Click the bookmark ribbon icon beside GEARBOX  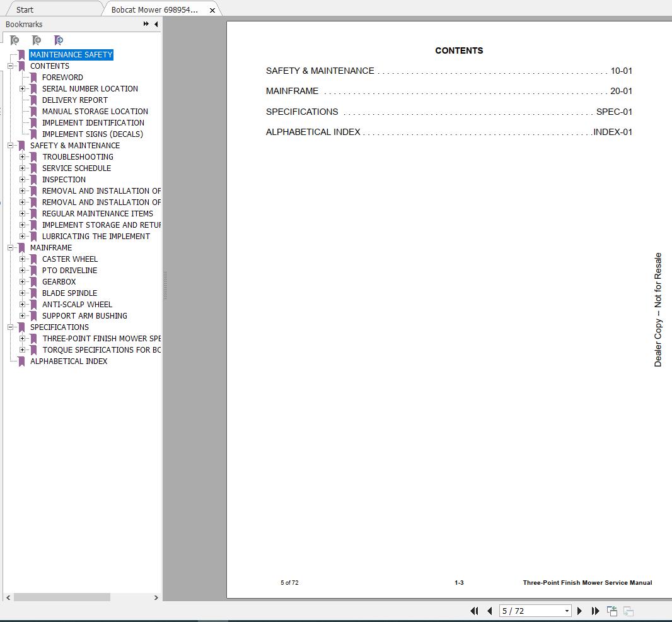coord(33,282)
